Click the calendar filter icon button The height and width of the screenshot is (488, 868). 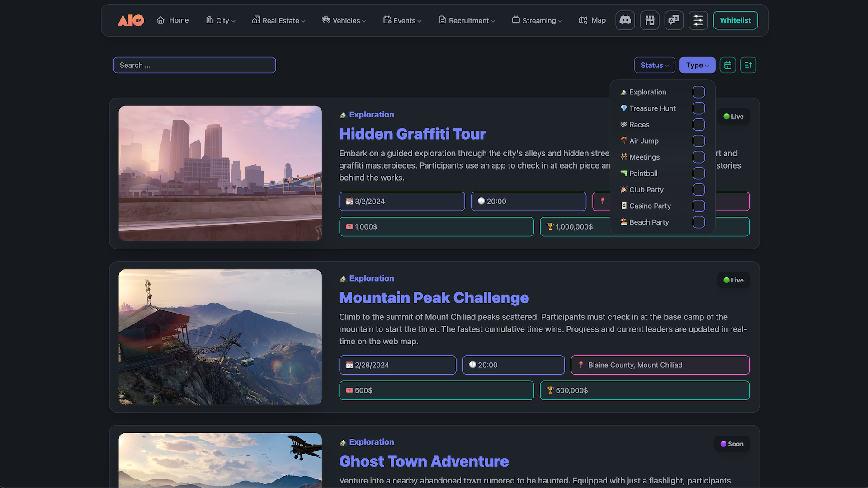728,65
